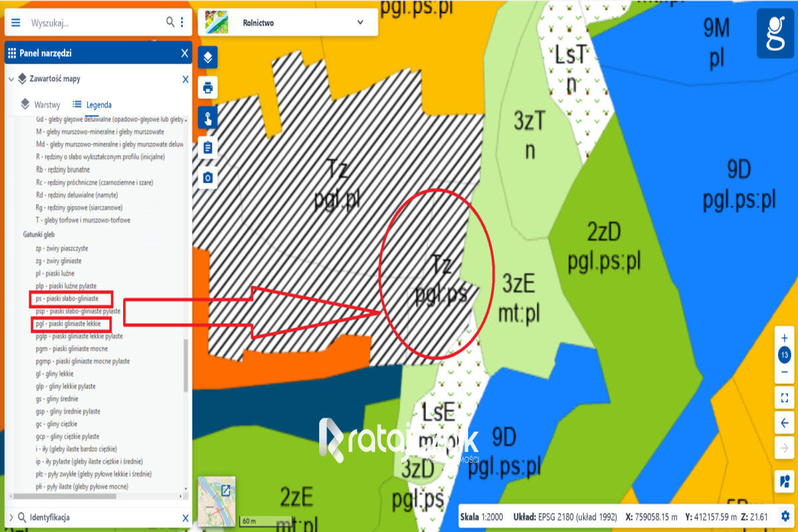This screenshot has width=798, height=532.
Task: Zoom out with the minus button
Action: click(785, 372)
